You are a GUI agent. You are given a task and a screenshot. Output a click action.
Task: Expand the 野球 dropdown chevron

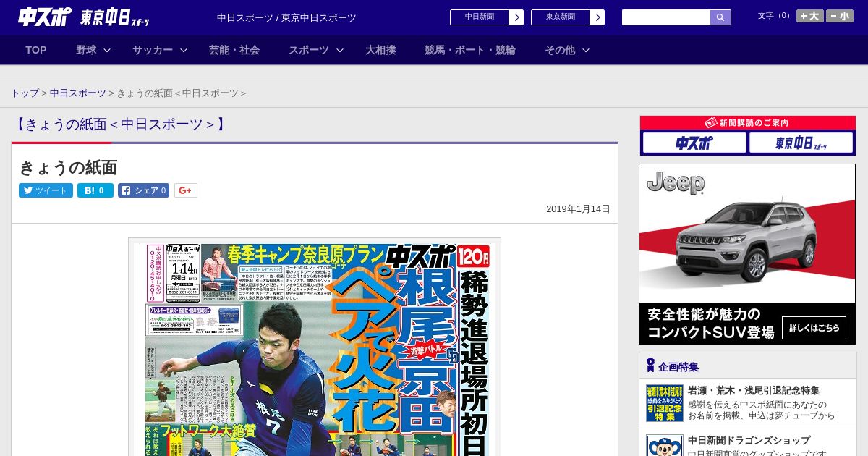pos(107,50)
